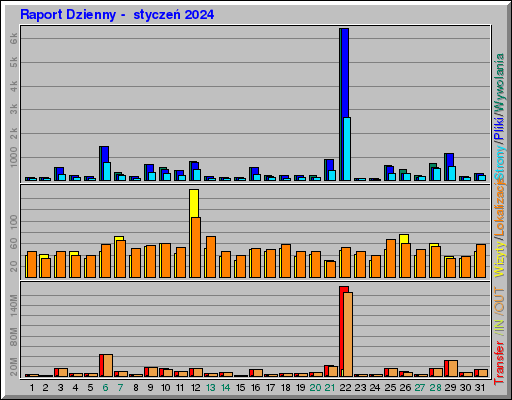The image size is (512, 400).
Task: Click the day label "31" on the axis
Action: [x=480, y=388]
